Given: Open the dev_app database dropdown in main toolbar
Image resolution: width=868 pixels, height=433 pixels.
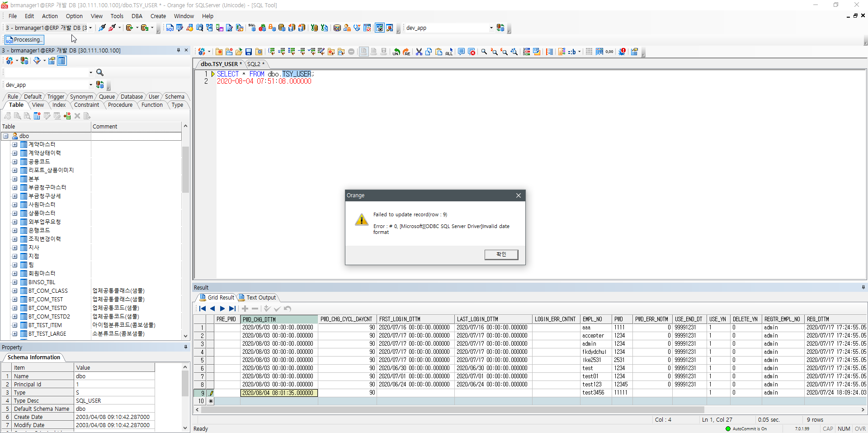Looking at the screenshot, I should pyautogui.click(x=491, y=28).
